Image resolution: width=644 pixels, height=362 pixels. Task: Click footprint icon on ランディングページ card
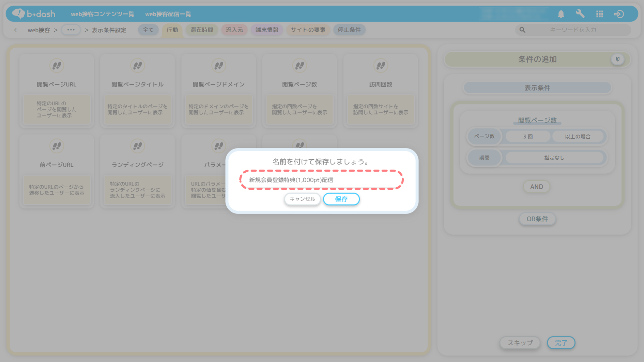138,146
